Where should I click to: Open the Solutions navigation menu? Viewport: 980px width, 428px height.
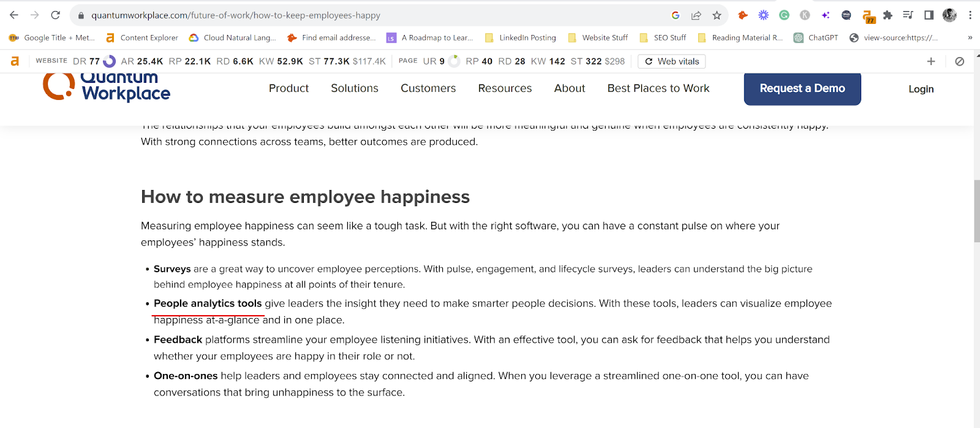click(x=355, y=88)
